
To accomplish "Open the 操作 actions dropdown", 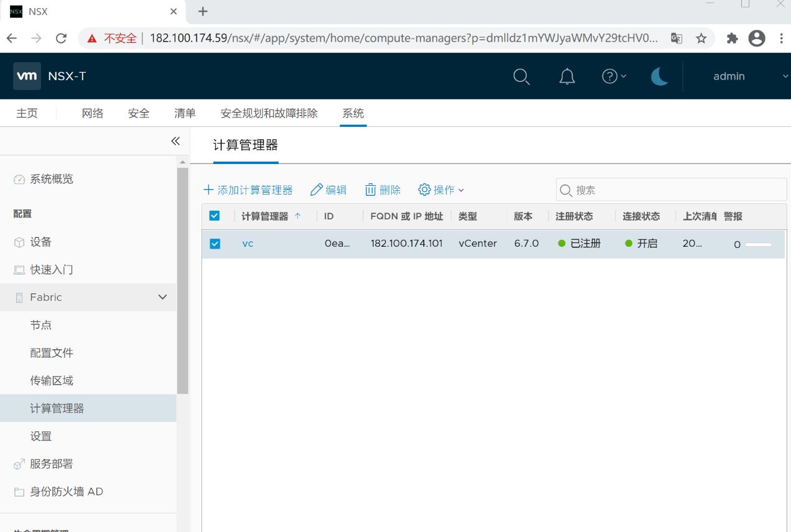I will tap(442, 190).
